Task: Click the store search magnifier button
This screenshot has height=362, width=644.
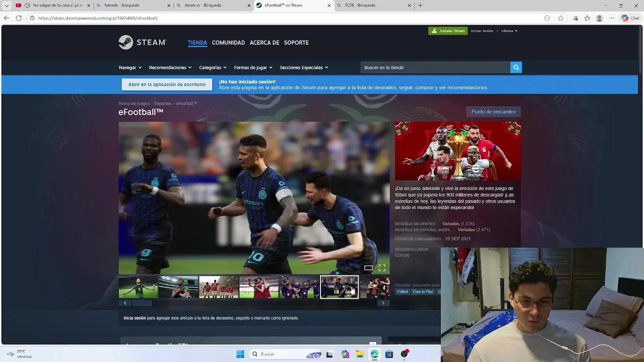Action: [516, 67]
